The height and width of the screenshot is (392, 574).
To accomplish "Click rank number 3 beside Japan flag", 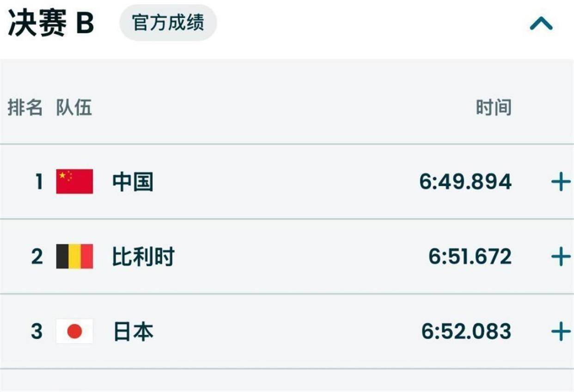I will point(37,331).
